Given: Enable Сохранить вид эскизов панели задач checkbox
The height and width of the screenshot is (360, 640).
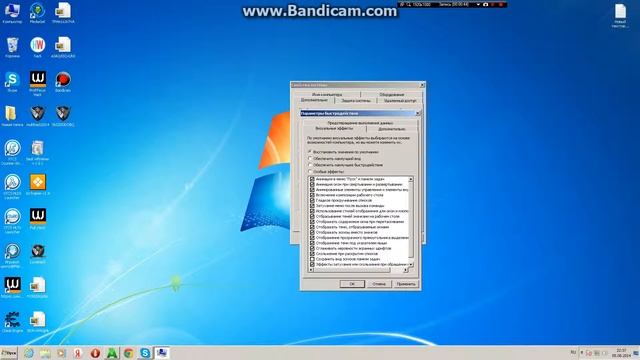Looking at the screenshot, I should click(x=312, y=259).
